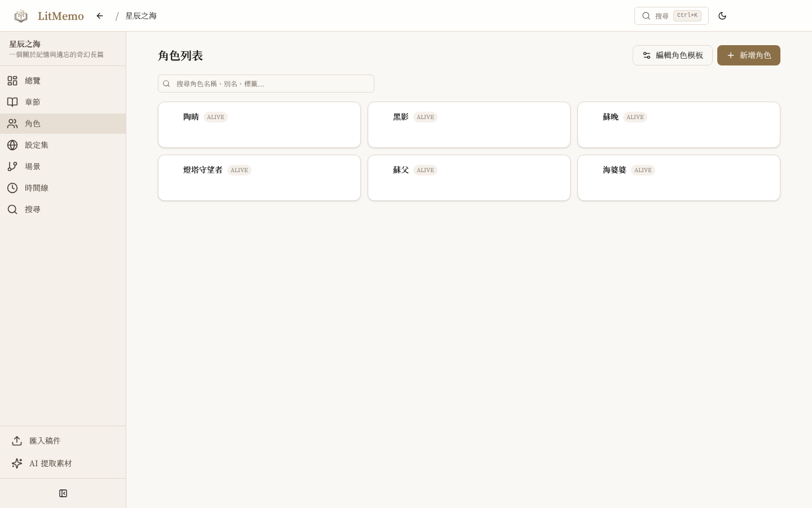Open 搜尋 from the sidebar menu
The height and width of the screenshot is (508, 812).
pyautogui.click(x=33, y=209)
